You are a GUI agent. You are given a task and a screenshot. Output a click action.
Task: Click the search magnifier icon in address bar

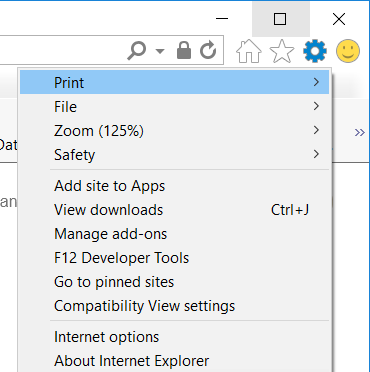[x=137, y=52]
